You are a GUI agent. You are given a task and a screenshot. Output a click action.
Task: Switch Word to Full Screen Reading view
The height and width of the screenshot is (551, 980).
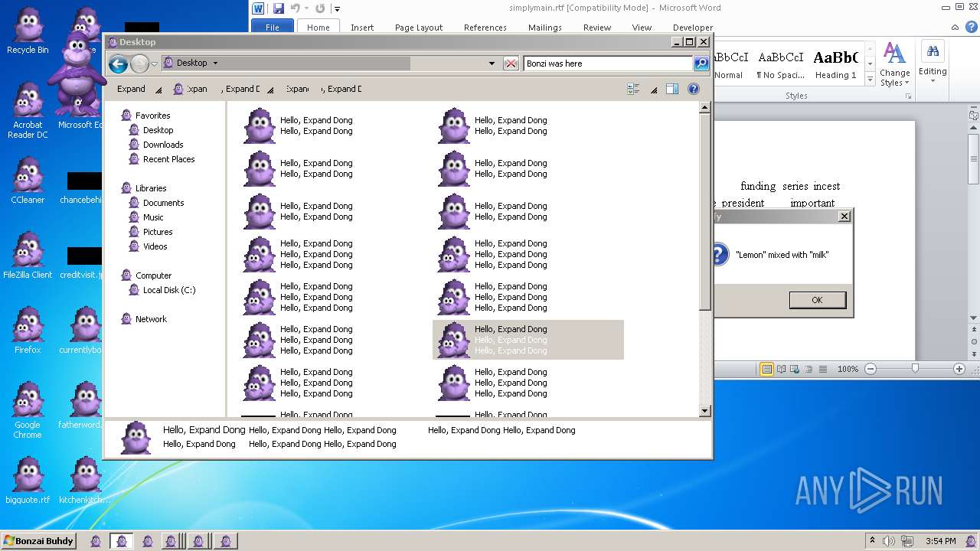tap(781, 369)
